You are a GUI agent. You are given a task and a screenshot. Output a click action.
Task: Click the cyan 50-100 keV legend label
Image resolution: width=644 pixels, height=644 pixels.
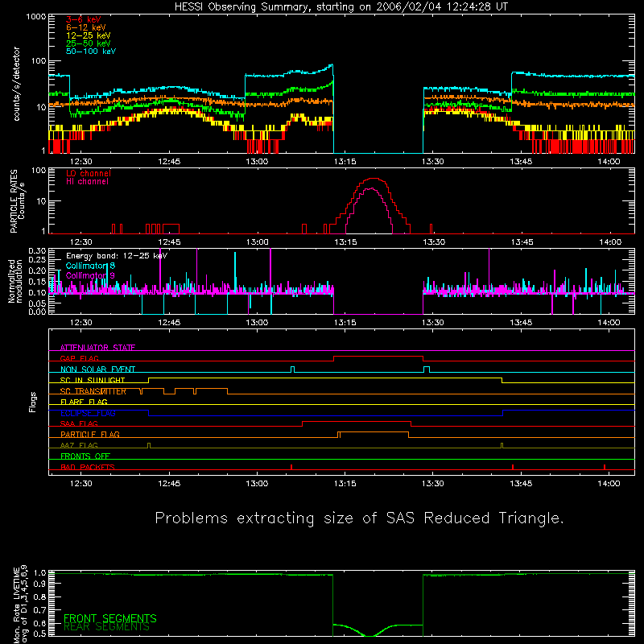(x=91, y=52)
